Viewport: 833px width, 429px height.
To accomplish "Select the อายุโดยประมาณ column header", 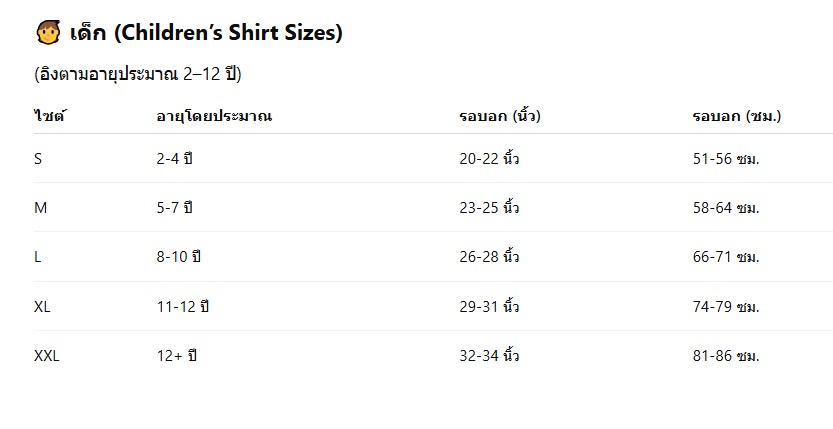I will pos(214,116).
